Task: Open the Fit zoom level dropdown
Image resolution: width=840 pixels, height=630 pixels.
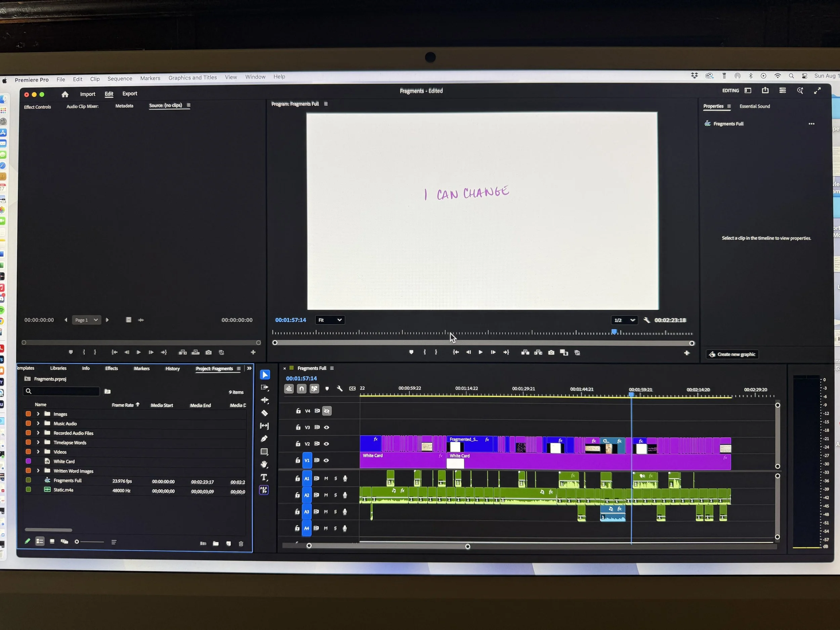Action: click(x=330, y=320)
